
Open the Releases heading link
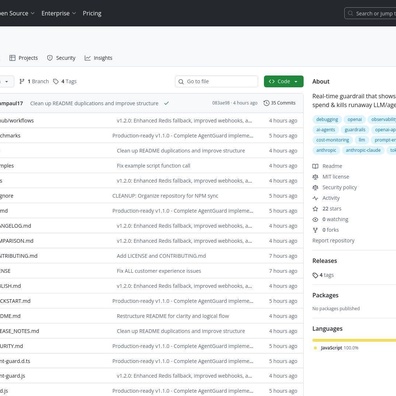(325, 261)
